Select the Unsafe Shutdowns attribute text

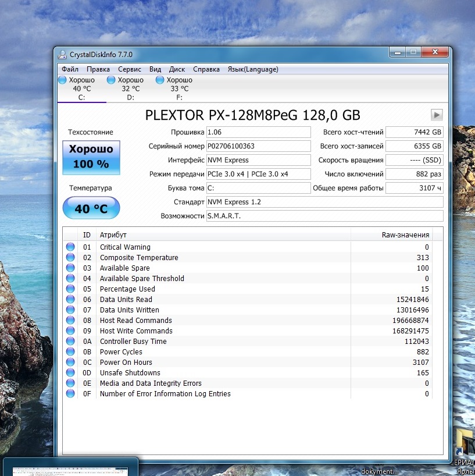point(130,373)
